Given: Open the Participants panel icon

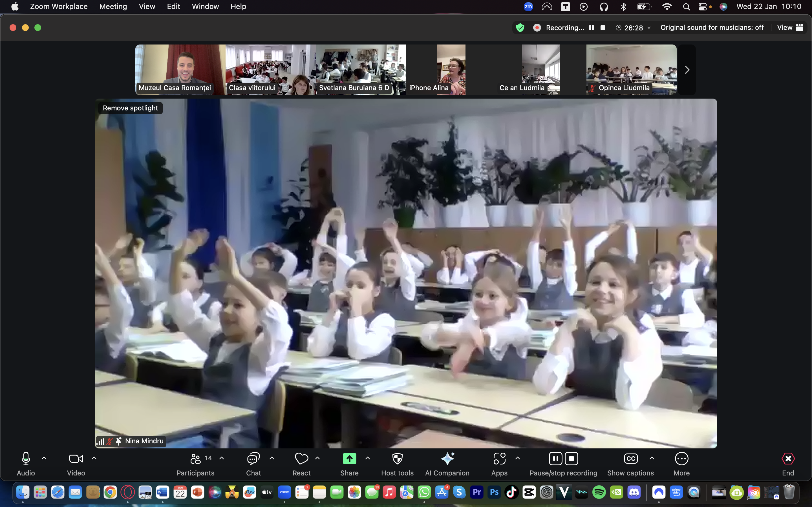Looking at the screenshot, I should pyautogui.click(x=195, y=459).
